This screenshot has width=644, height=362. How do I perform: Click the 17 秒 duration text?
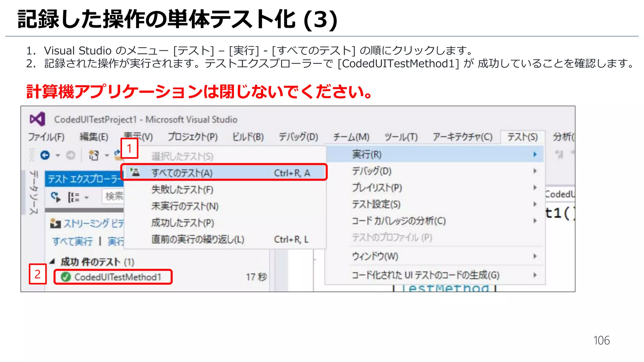point(256,277)
